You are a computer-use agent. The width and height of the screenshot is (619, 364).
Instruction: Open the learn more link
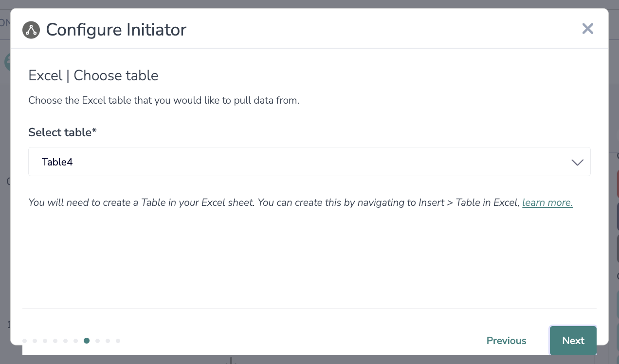coord(547,202)
